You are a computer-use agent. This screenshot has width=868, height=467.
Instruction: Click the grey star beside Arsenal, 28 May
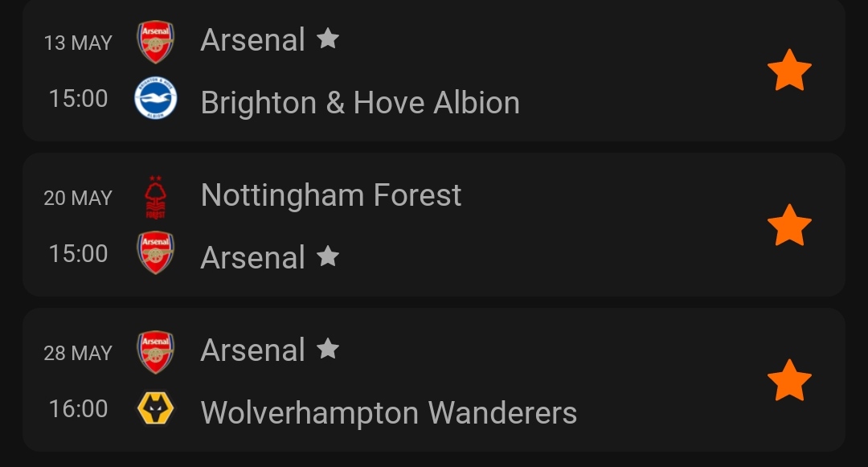(328, 349)
